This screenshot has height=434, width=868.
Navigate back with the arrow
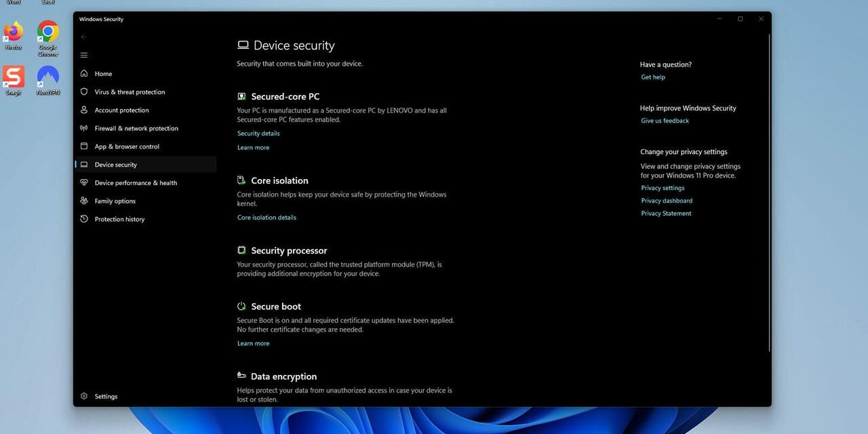pos(83,37)
